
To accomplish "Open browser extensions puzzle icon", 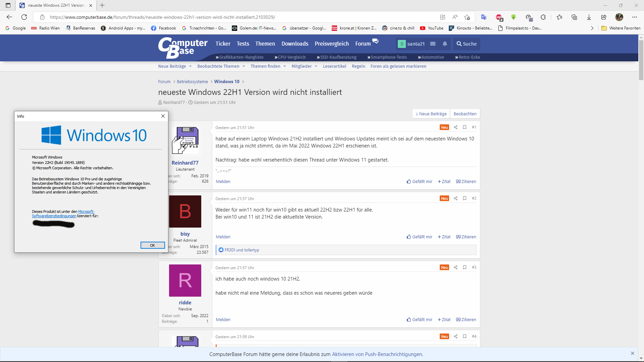I will [x=543, y=17].
